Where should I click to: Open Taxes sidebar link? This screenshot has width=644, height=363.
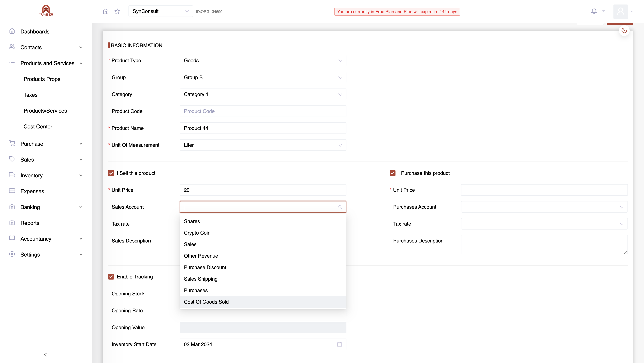pyautogui.click(x=31, y=95)
